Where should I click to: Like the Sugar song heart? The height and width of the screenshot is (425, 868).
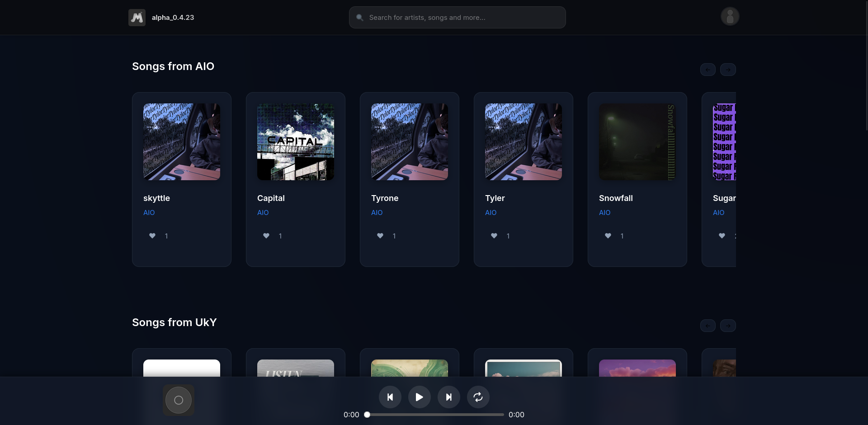tap(722, 236)
